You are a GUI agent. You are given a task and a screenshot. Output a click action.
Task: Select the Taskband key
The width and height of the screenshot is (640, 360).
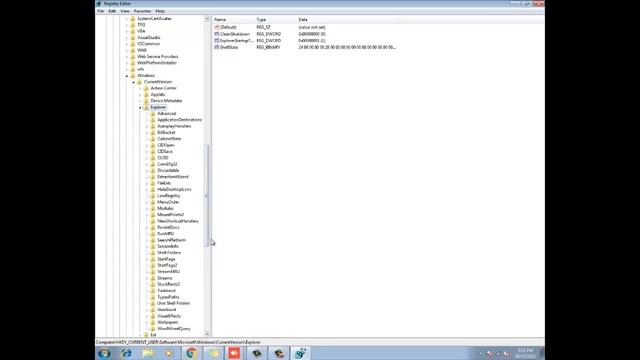[x=166, y=291]
